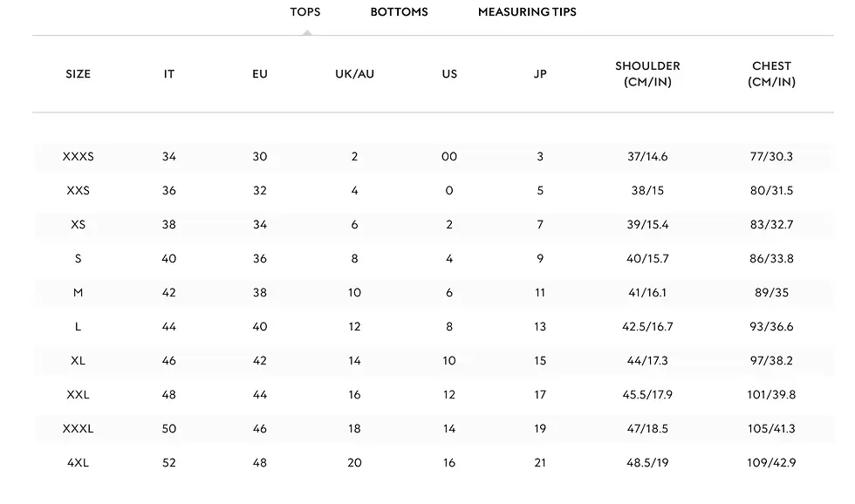Switch to the BOTTOMS tab

(x=399, y=12)
